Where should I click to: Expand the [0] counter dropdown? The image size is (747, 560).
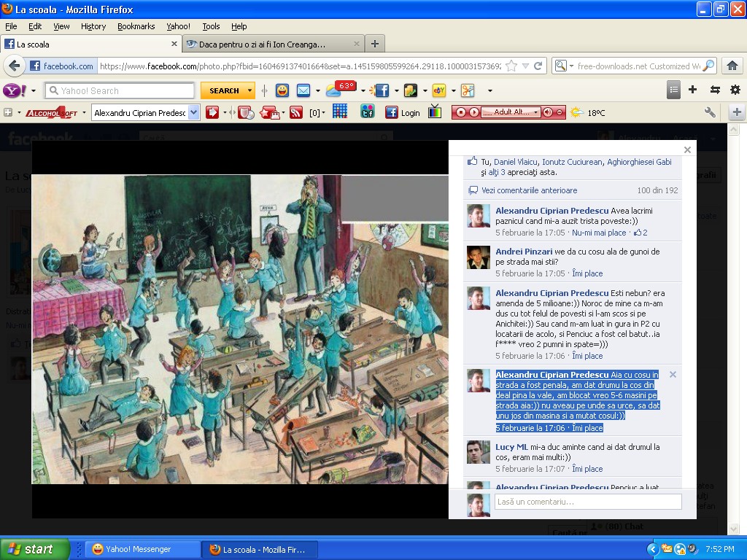pyautogui.click(x=323, y=113)
